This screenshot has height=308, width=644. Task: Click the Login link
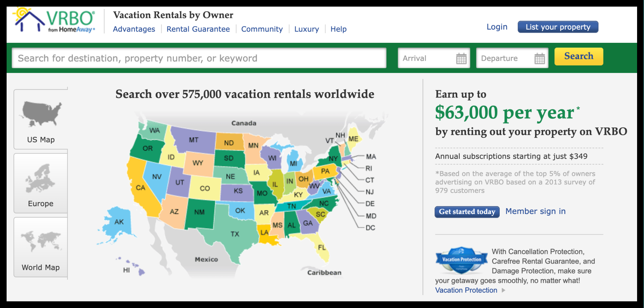pyautogui.click(x=497, y=27)
